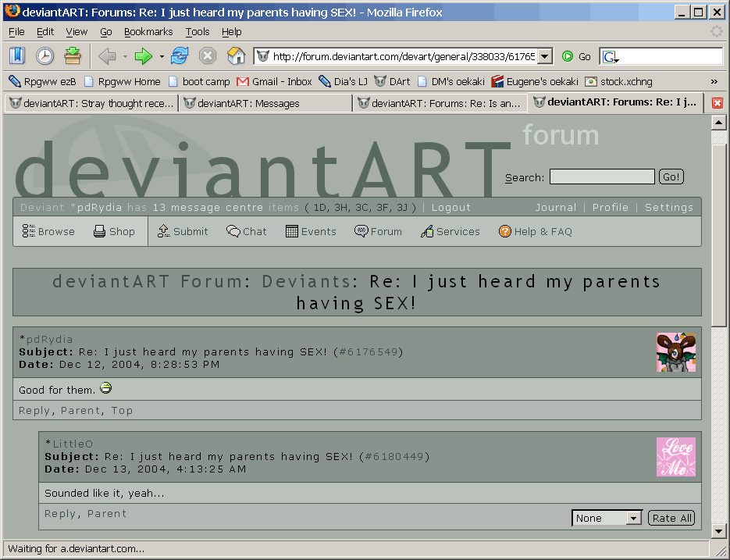
Task: Open the Downloads toolbar icon
Action: click(73, 56)
